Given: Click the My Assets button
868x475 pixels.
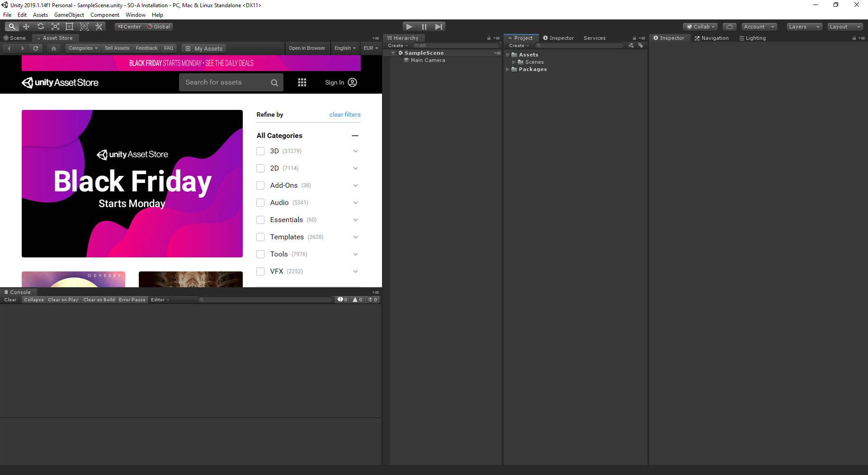Looking at the screenshot, I should [204, 48].
